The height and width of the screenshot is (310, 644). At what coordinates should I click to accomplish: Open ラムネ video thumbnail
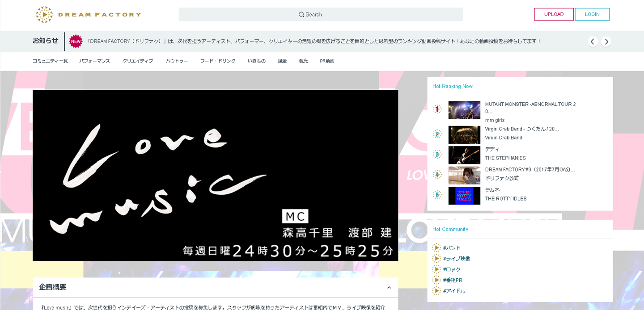click(x=464, y=196)
